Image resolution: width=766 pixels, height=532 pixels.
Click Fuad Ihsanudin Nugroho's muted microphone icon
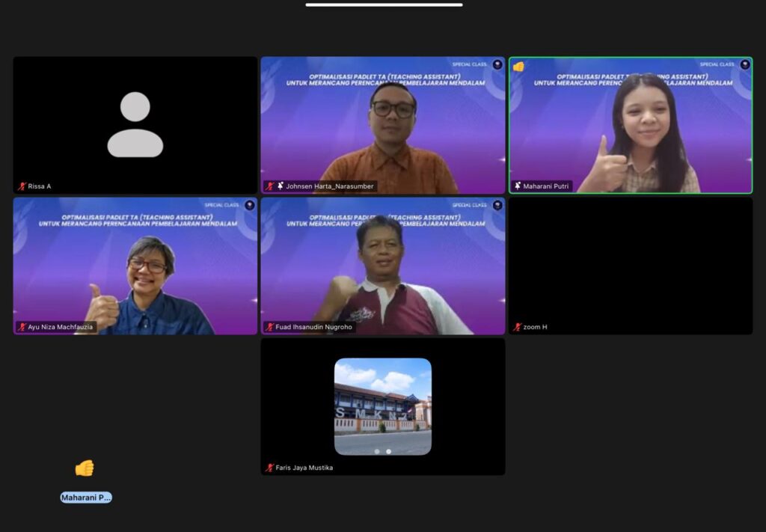tap(269, 327)
